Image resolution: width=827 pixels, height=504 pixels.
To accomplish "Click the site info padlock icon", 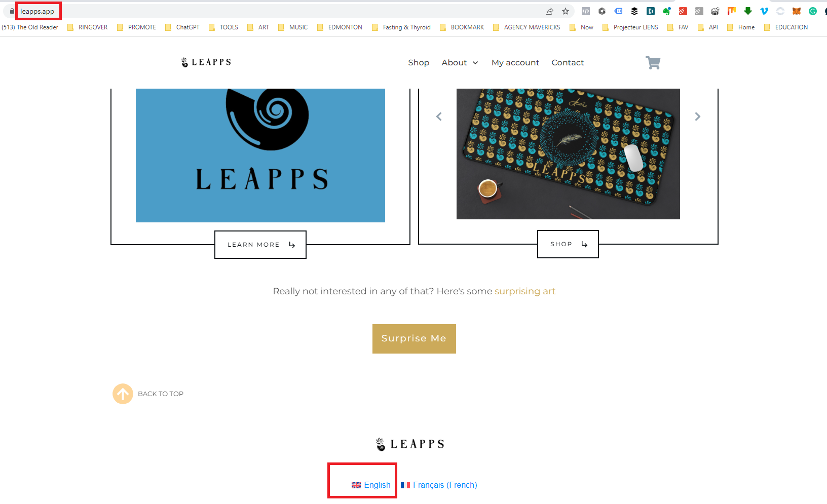I will (12, 11).
